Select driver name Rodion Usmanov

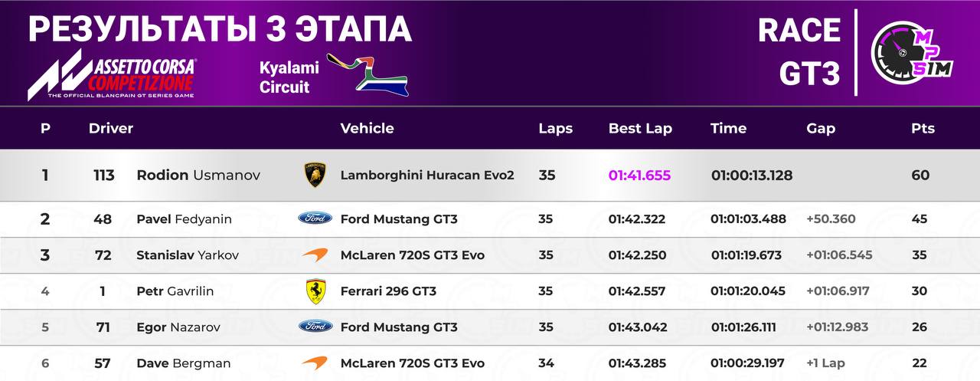[x=198, y=175]
